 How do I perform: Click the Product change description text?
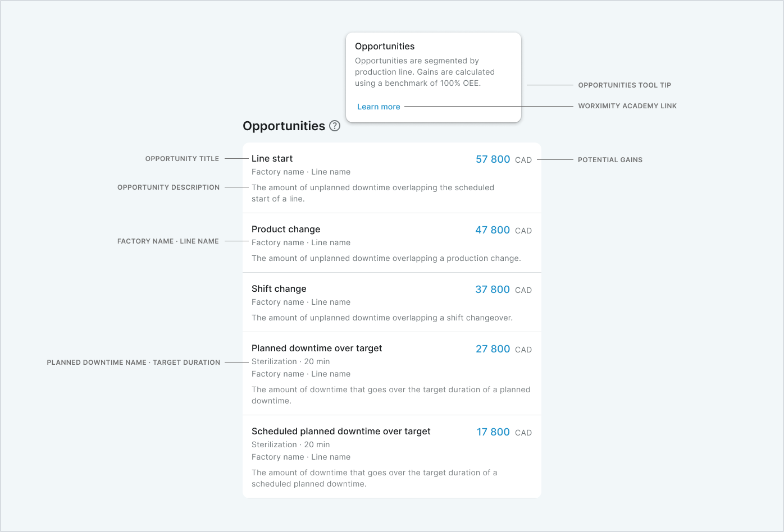pyautogui.click(x=386, y=259)
